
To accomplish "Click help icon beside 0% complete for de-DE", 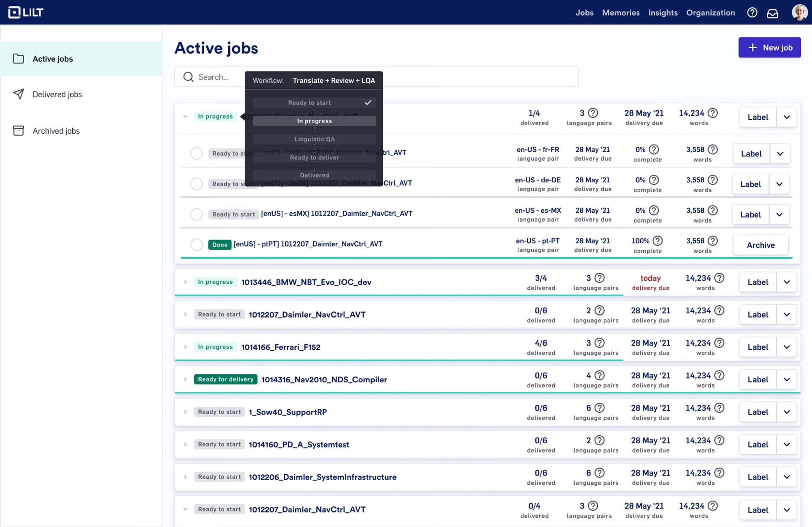I will point(654,180).
